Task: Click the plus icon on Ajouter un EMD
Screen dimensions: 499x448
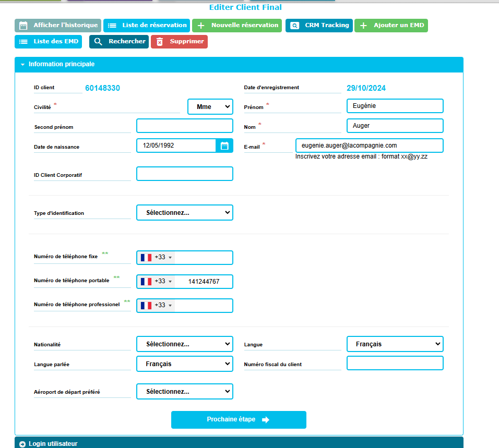Action: [x=362, y=25]
